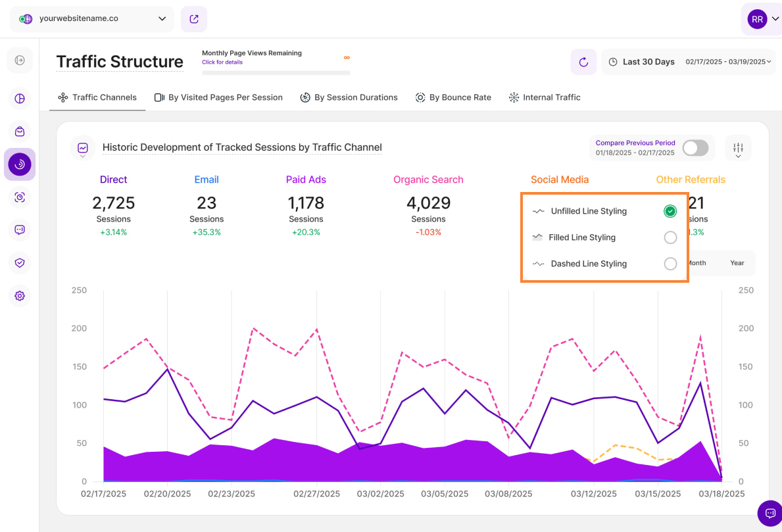The height and width of the screenshot is (532, 782).
Task: Expand the sidebar with arrow icon
Action: click(x=20, y=60)
